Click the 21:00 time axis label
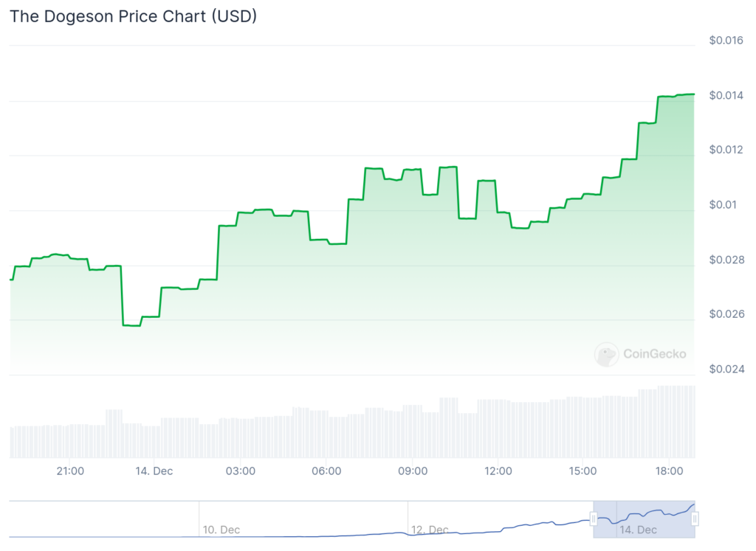This screenshot has height=551, width=756. pos(70,471)
